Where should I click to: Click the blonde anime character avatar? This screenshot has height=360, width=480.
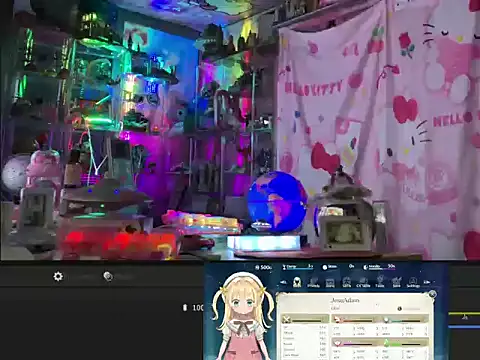[x=242, y=317]
